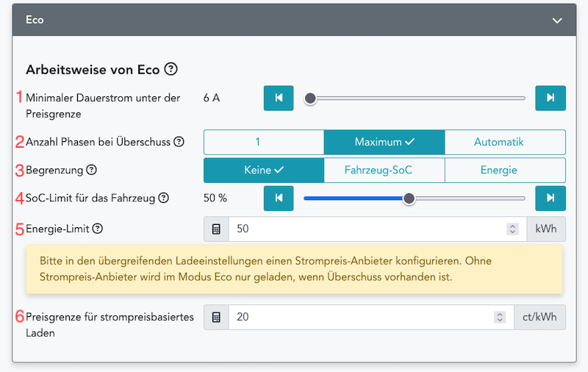Decrease SoC-Limit with step-back button

click(x=279, y=198)
